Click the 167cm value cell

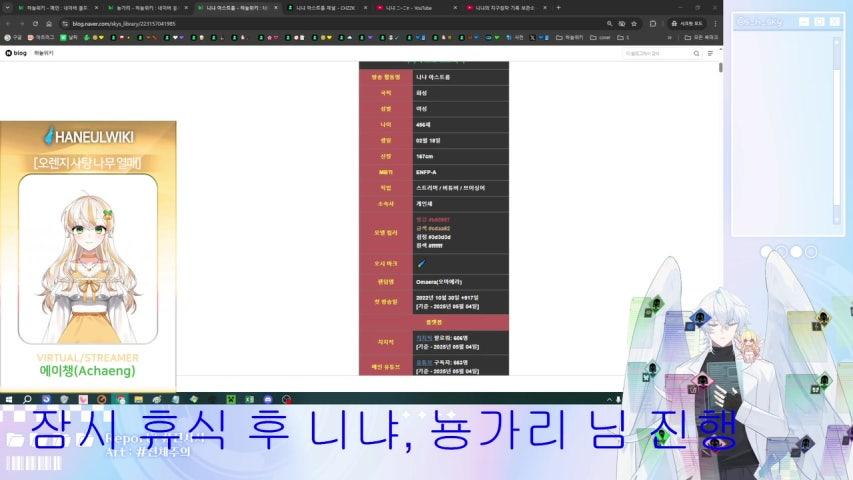461,156
